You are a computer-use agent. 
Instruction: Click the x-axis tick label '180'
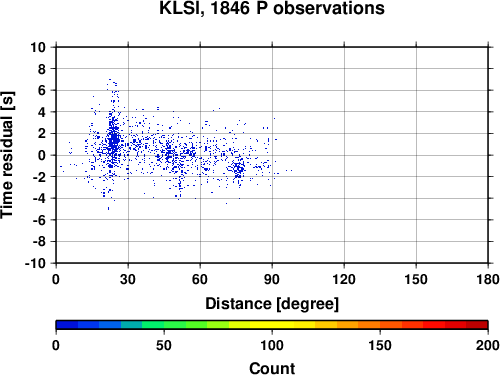coord(488,279)
